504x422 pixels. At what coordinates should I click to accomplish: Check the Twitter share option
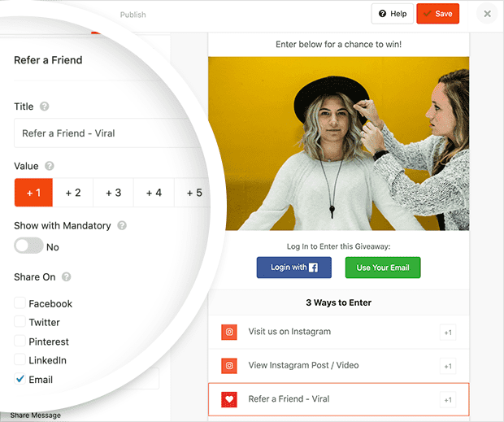20,321
